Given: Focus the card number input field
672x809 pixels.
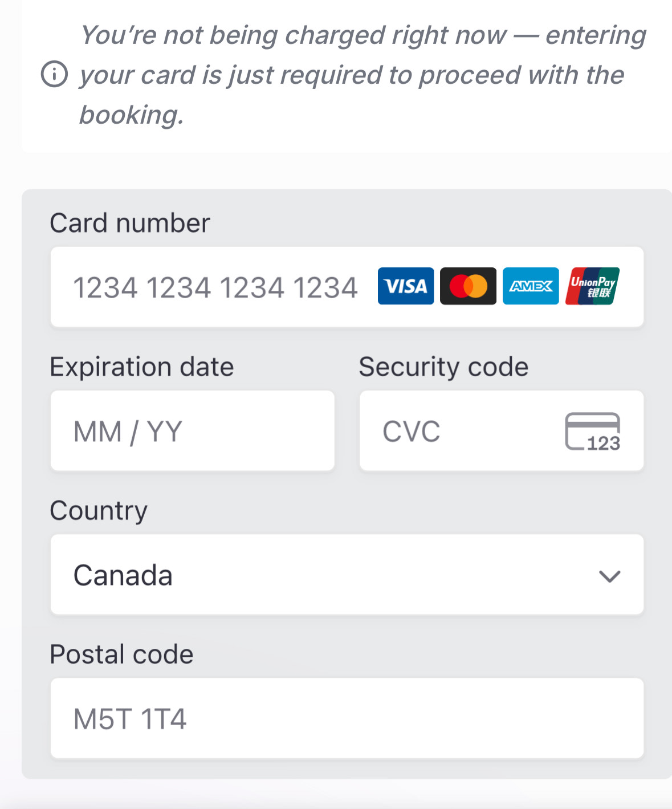Looking at the screenshot, I should [217, 287].
